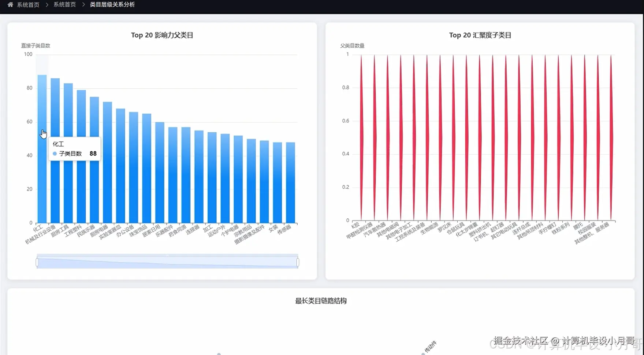
Task: Select the 珠宝饰品 bar
Action: coord(147,168)
